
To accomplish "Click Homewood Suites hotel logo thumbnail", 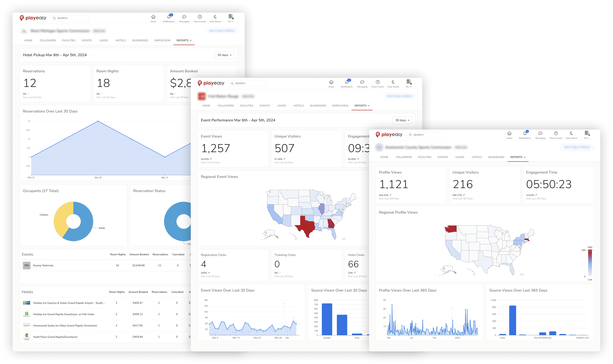I will click(x=26, y=325).
